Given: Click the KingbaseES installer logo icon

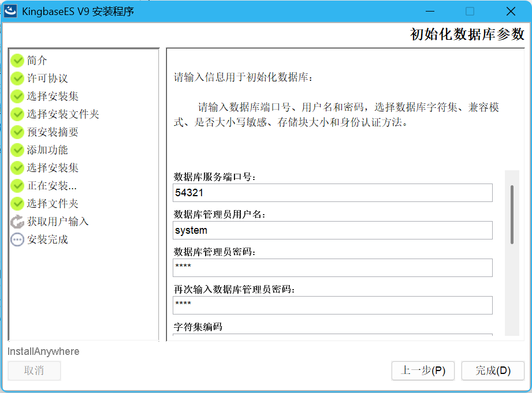Looking at the screenshot, I should pos(10,11).
